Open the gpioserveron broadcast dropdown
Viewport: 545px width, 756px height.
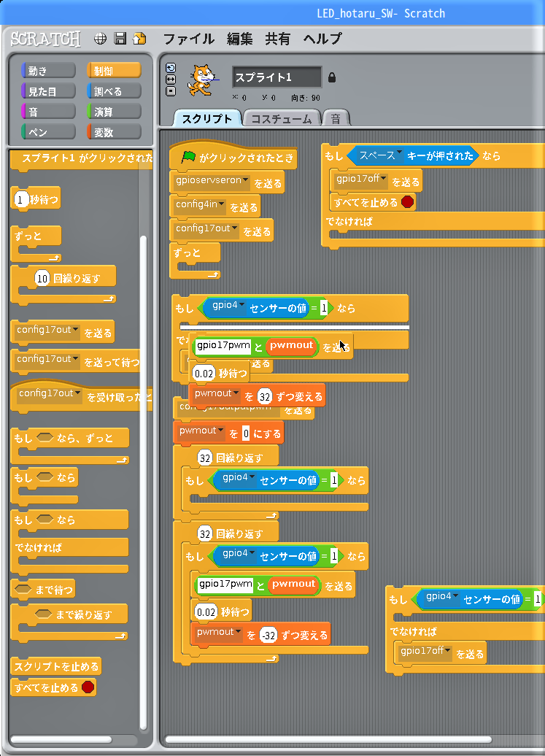point(246,180)
